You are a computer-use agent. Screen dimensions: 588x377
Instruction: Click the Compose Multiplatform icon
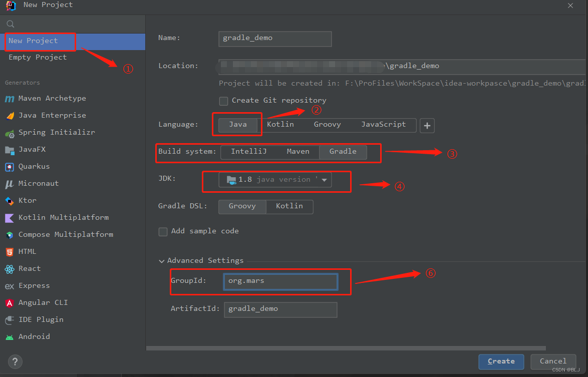(x=10, y=235)
